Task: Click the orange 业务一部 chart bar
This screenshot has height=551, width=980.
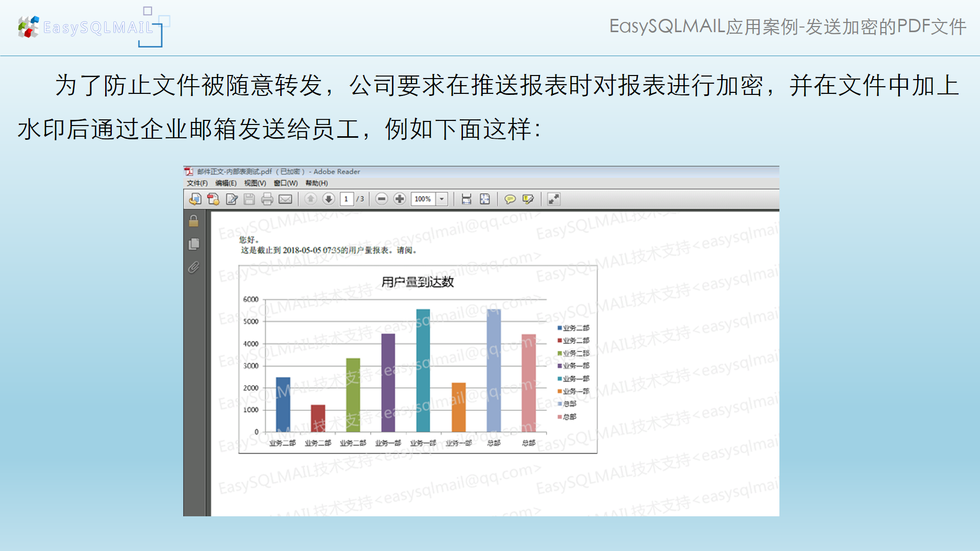Action: (458, 407)
